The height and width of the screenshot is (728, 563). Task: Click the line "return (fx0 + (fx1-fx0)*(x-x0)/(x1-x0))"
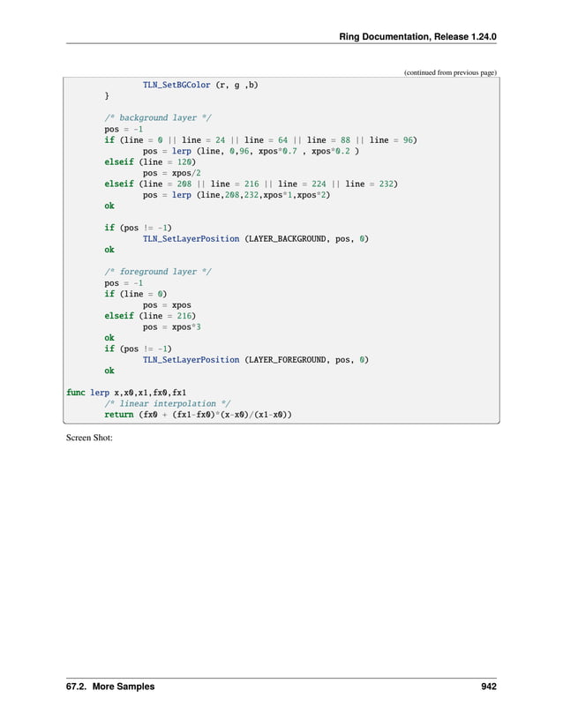[x=199, y=415]
